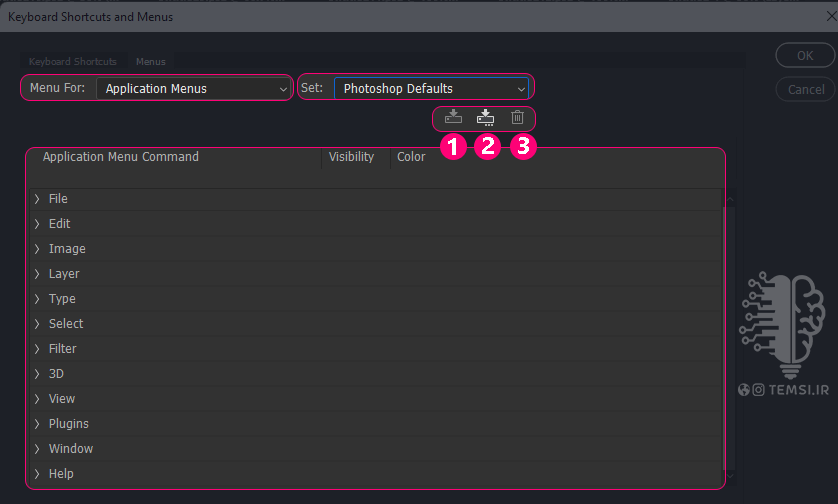Select the Layer row label

pyautogui.click(x=64, y=274)
